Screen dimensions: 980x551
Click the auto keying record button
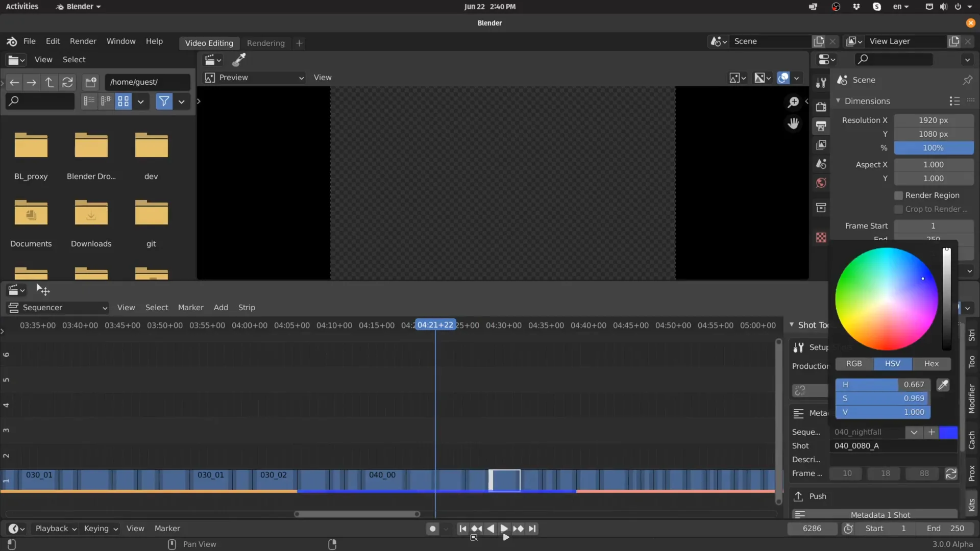(x=432, y=529)
